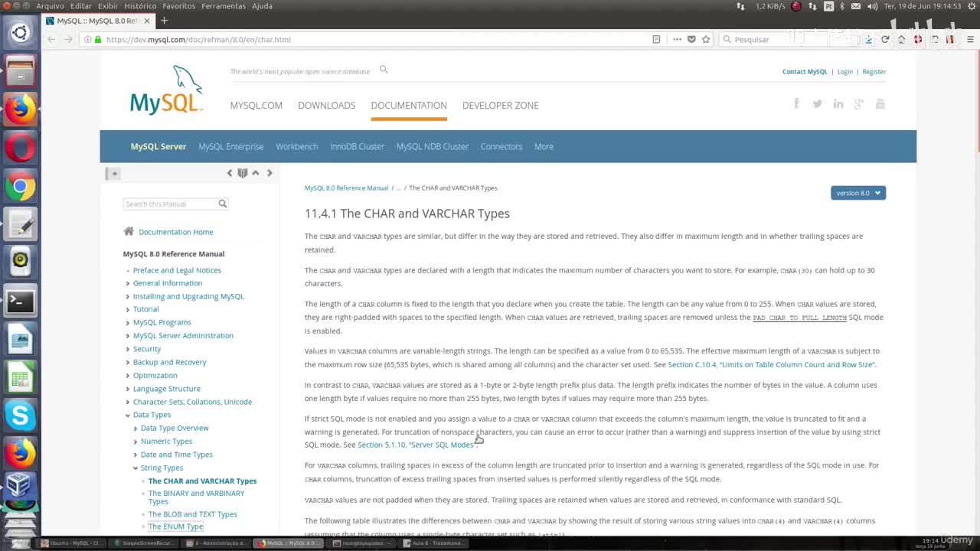This screenshot has width=980, height=551.
Task: Open volume indicator in top panel
Action: [872, 6]
